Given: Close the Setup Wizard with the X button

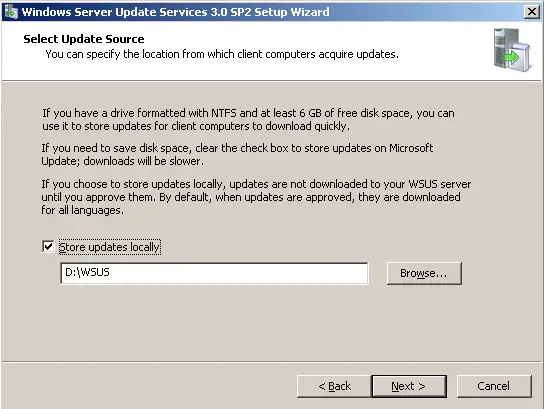Looking at the screenshot, I should 531,12.
